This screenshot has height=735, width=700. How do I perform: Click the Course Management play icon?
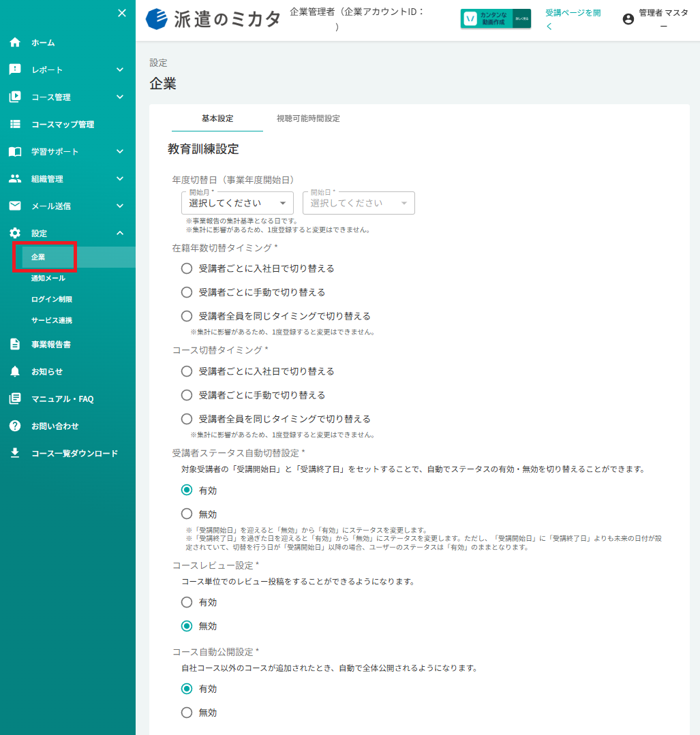coord(15,97)
